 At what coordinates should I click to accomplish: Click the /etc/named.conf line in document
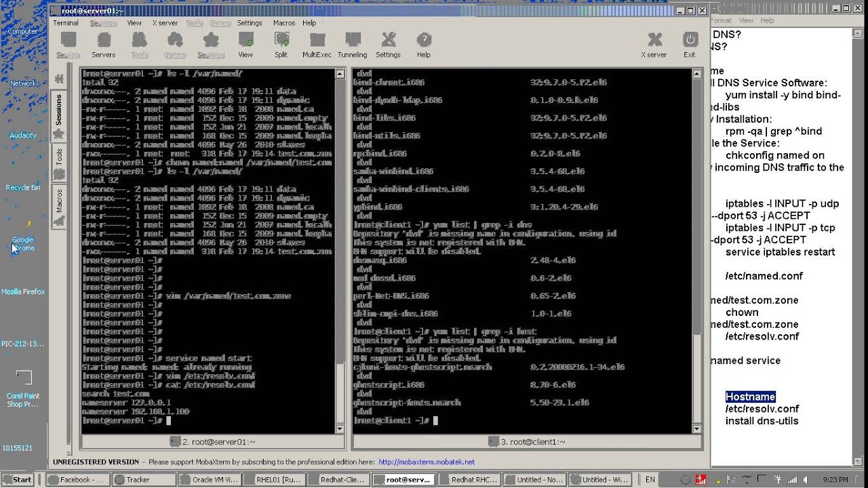coord(764,276)
